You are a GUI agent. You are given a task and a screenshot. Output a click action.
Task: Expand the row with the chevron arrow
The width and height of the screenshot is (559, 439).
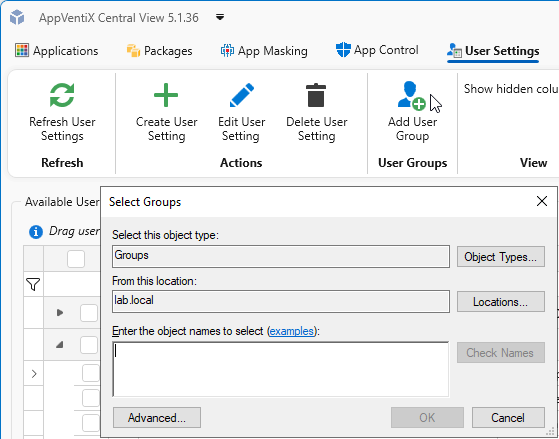(x=34, y=374)
